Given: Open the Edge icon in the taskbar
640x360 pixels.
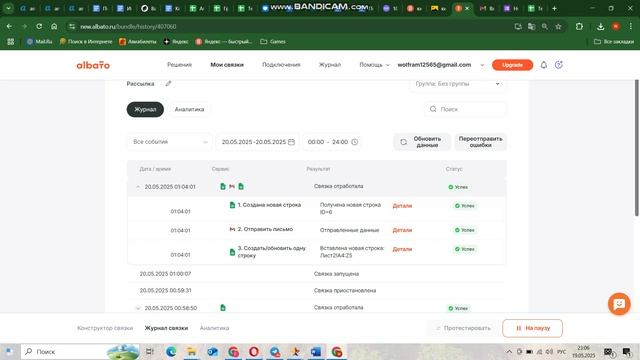Looking at the screenshot, I should (171, 351).
